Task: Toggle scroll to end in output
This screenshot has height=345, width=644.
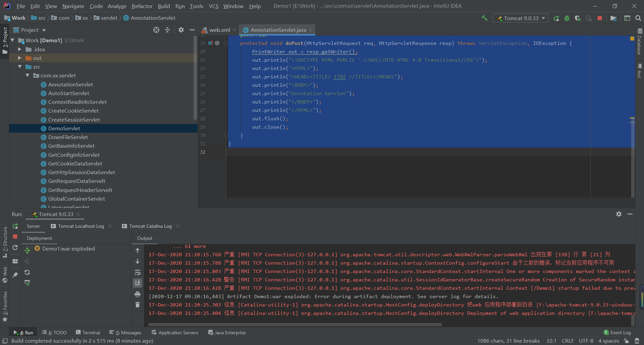Action: (x=138, y=283)
